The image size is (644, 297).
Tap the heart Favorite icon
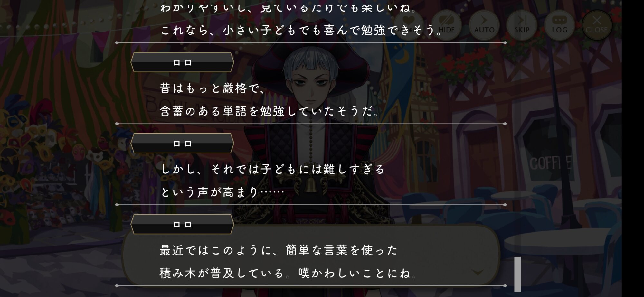pyautogui.click(x=409, y=25)
